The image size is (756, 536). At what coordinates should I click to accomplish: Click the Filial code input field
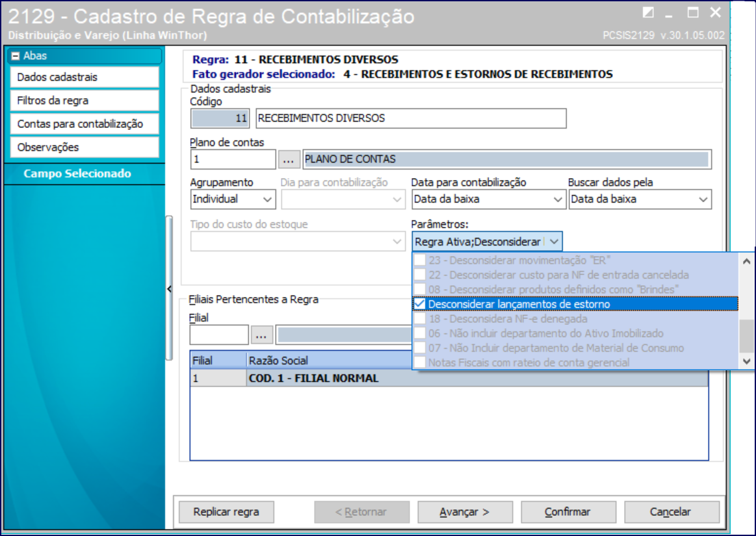[x=219, y=335]
